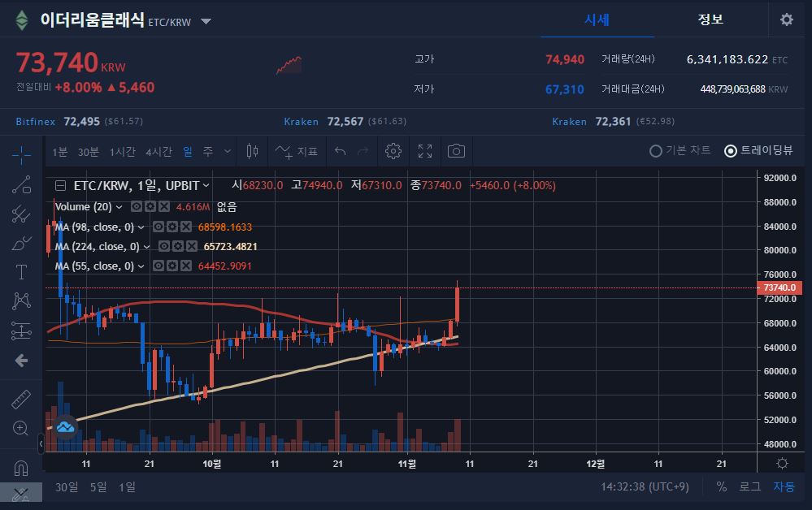812x510 pixels.
Task: Remove the MA (55) indicator
Action: pyautogui.click(x=186, y=266)
